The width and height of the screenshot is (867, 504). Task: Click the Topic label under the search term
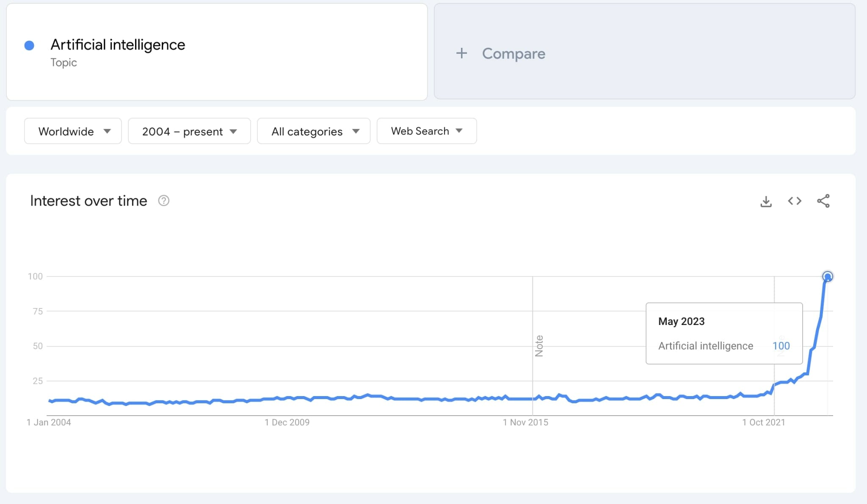(x=64, y=63)
